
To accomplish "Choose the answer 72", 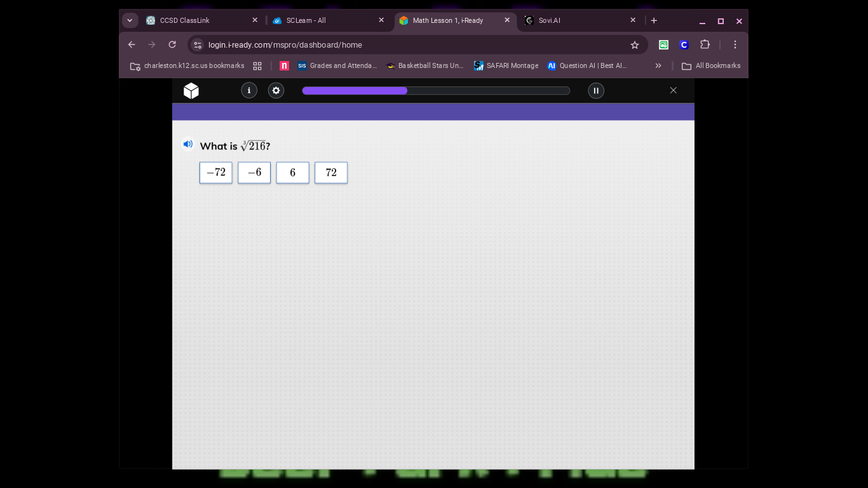I will [331, 173].
